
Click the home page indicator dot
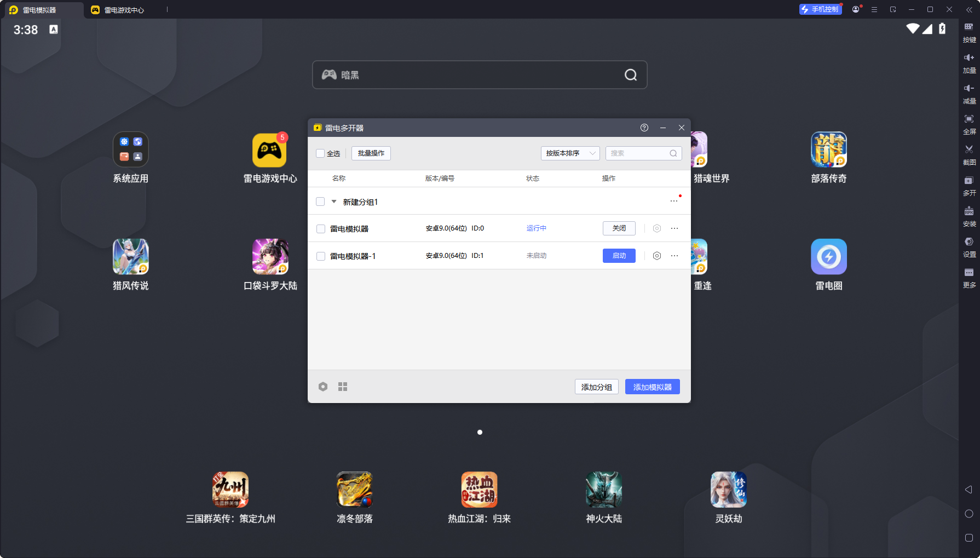point(480,432)
